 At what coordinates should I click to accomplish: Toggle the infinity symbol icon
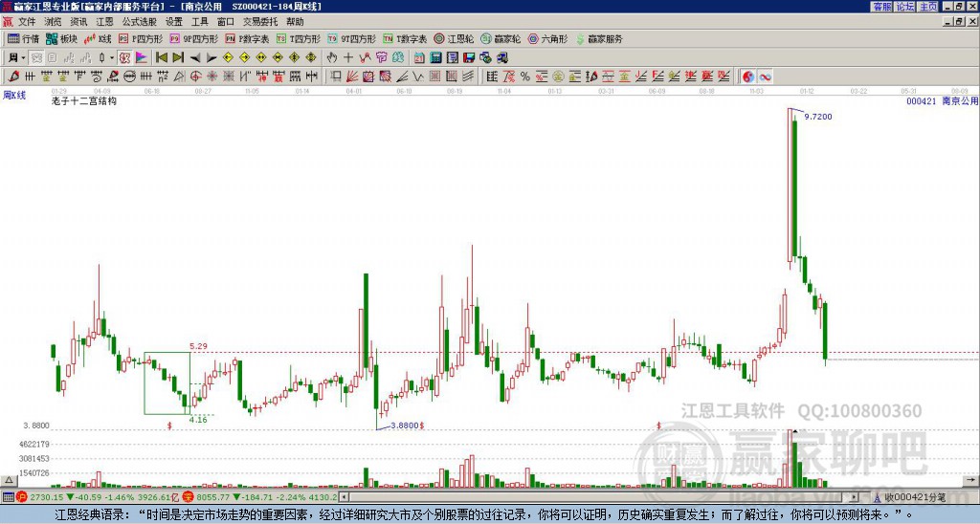click(765, 76)
